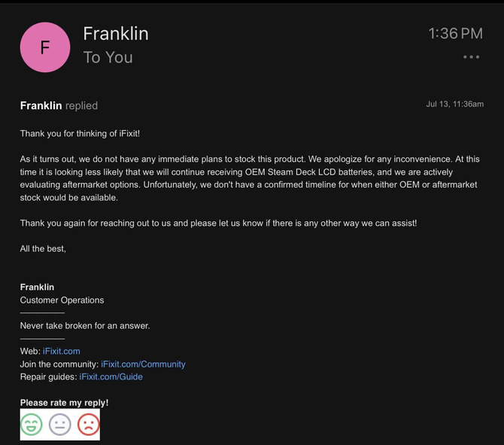Click the pink F sender avatar

pos(45,47)
